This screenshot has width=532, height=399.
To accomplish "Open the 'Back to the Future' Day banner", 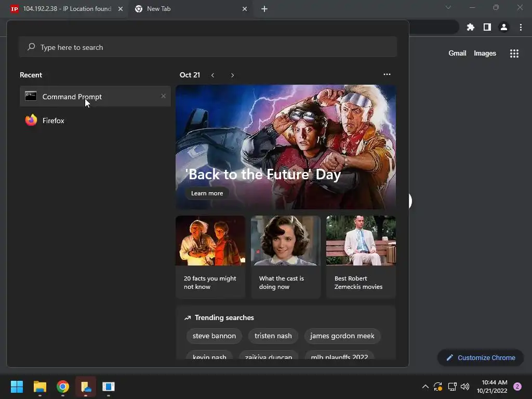I will pos(286,147).
